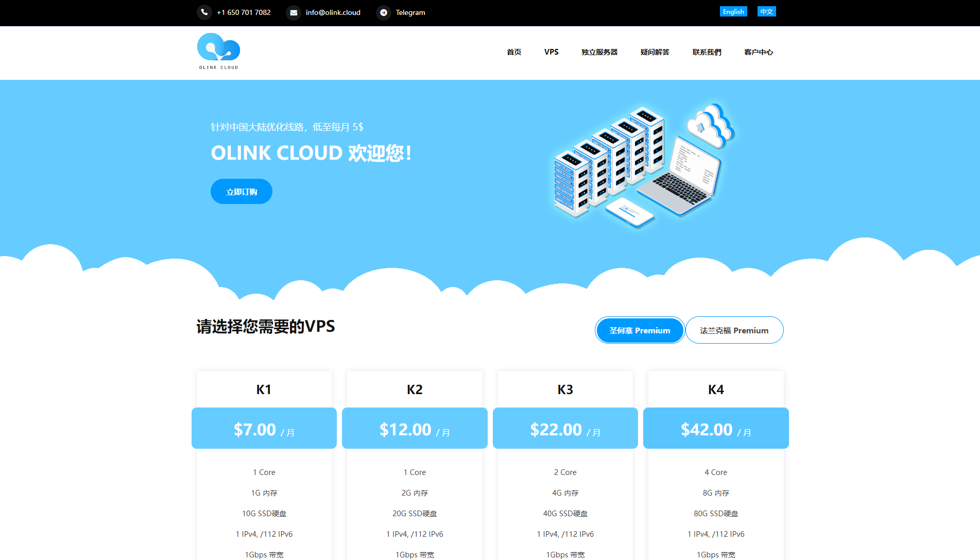The width and height of the screenshot is (980, 560).
Task: Click the Olink Cloud logo
Action: pyautogui.click(x=218, y=50)
